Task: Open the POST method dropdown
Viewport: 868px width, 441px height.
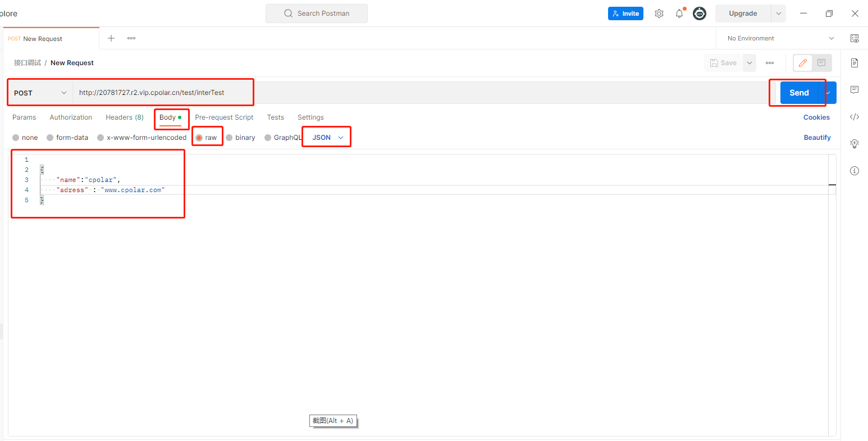Action: point(39,92)
